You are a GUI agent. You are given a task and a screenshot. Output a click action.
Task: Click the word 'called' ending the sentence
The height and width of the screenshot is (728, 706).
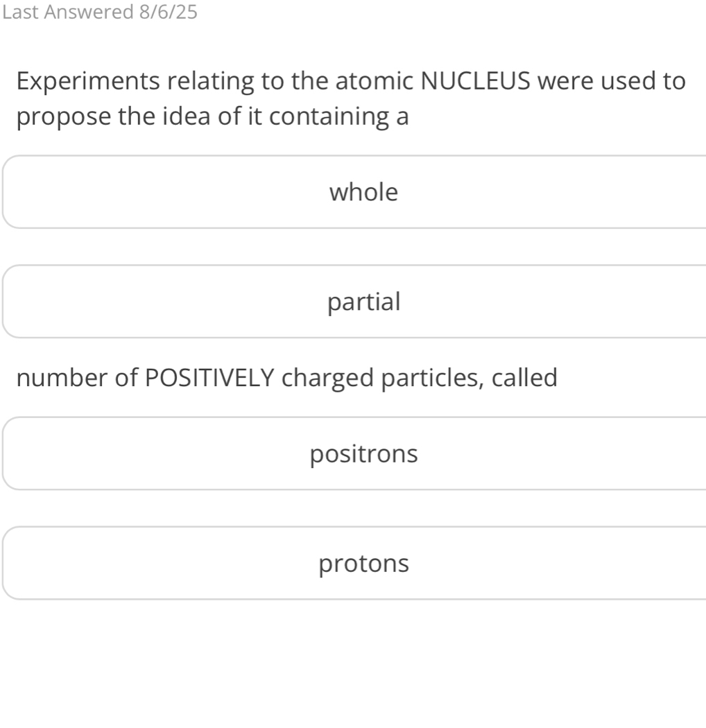524,377
